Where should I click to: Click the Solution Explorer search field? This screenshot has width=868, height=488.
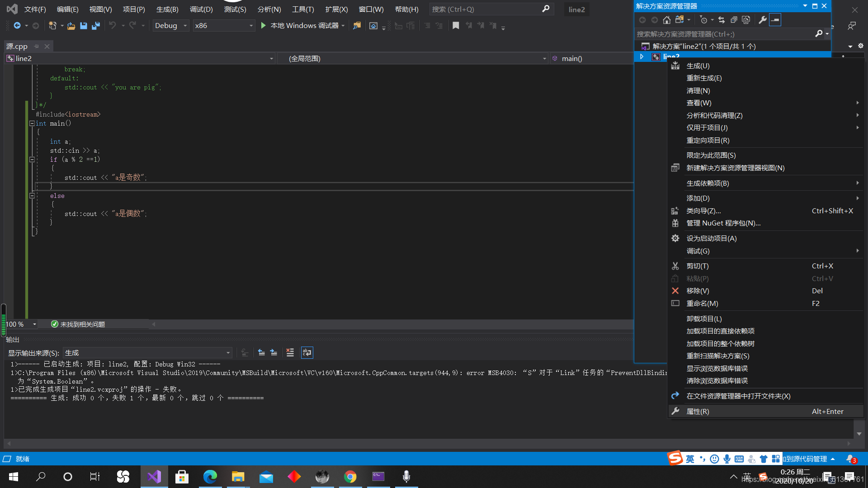pos(725,34)
